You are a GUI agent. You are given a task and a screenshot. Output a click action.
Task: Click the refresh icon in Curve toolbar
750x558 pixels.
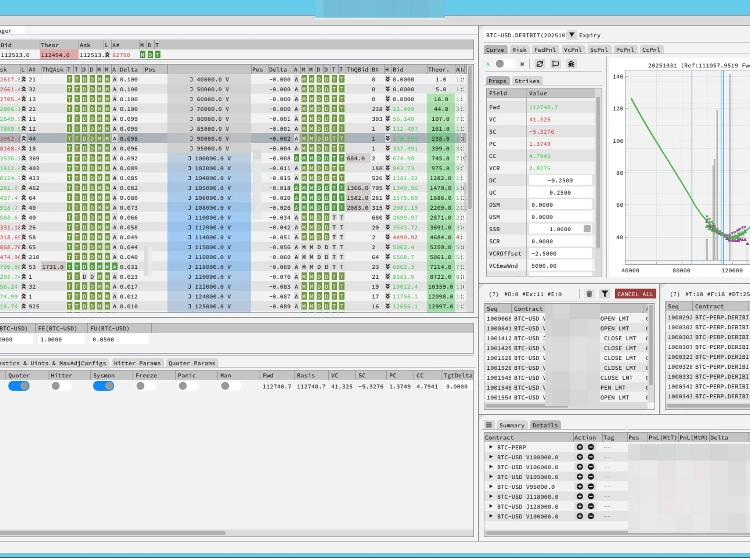click(541, 63)
